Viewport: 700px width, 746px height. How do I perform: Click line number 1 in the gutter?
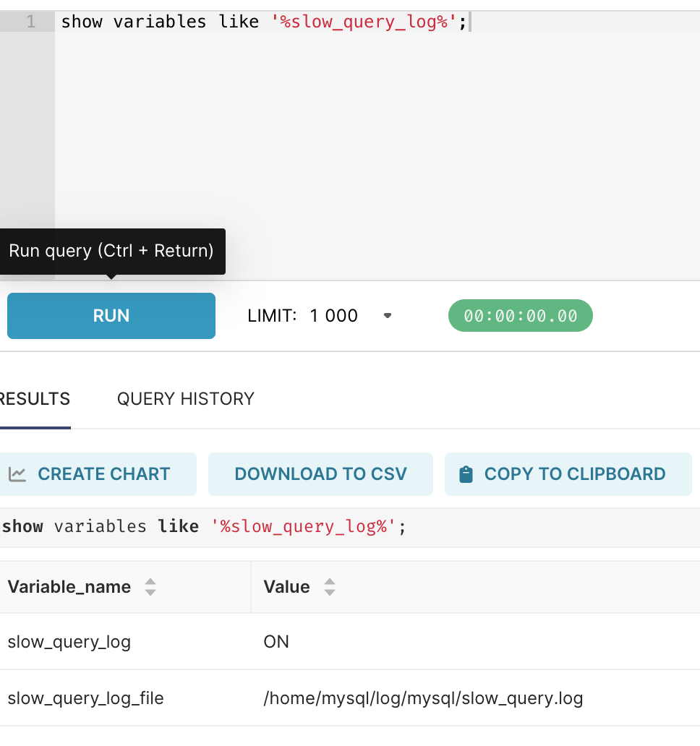click(x=31, y=22)
